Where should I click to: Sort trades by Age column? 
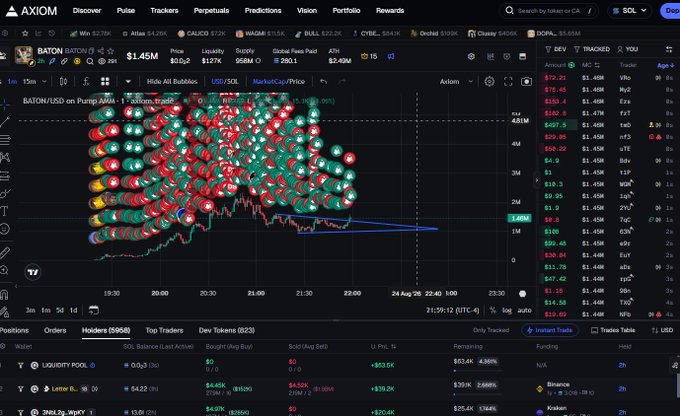click(666, 66)
